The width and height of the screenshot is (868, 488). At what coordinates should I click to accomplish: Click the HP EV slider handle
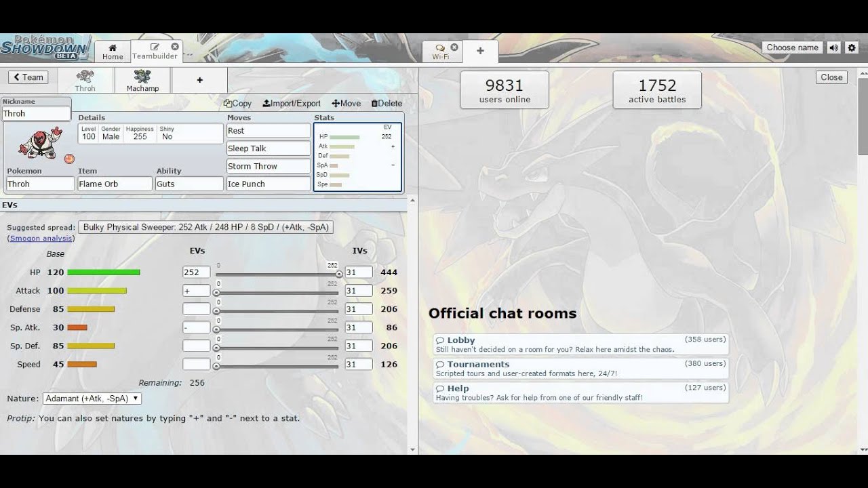tap(339, 274)
